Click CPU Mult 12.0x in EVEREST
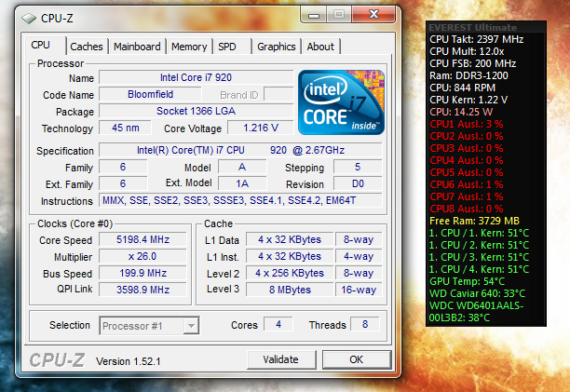Viewport: 570px width, 392px height. pos(467,51)
